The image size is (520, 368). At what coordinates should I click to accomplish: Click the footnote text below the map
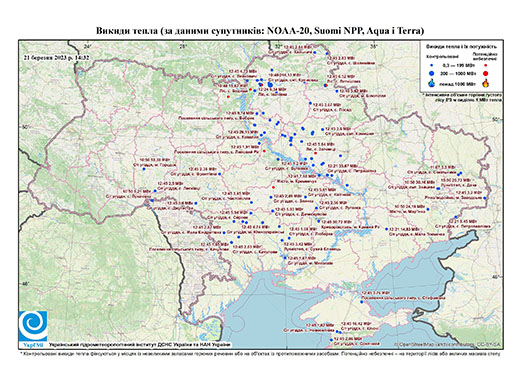[x=260, y=353]
